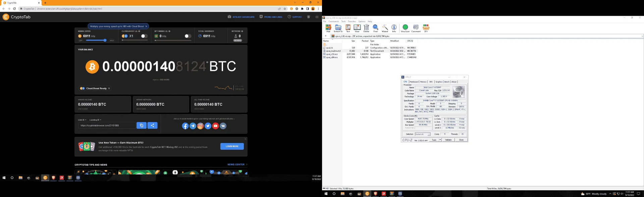Click the mining speed slider handle
The width and height of the screenshot is (644, 197).
click(x=105, y=40)
